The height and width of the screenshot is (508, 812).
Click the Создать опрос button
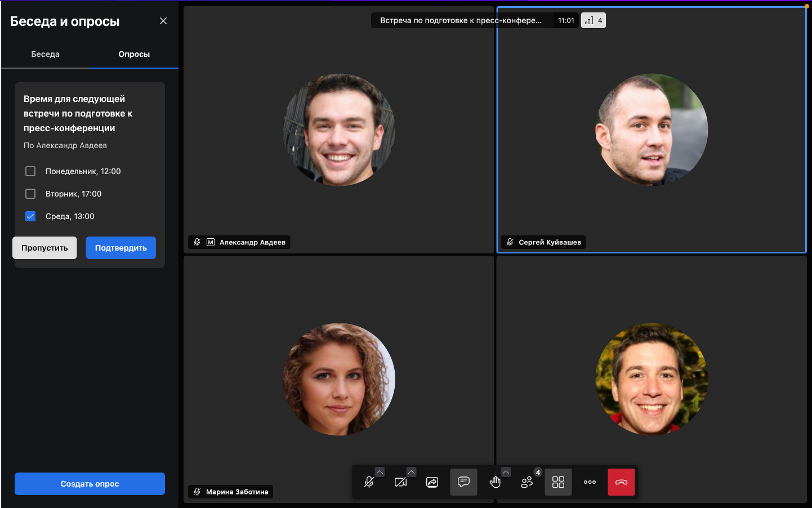point(90,484)
